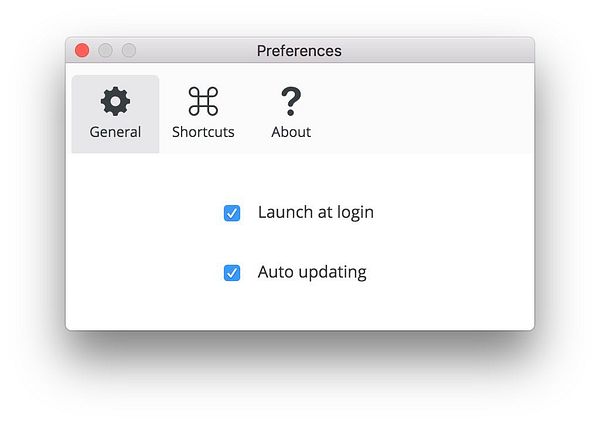600x424 pixels.
Task: Click the gear icon for General
Action: 115,101
